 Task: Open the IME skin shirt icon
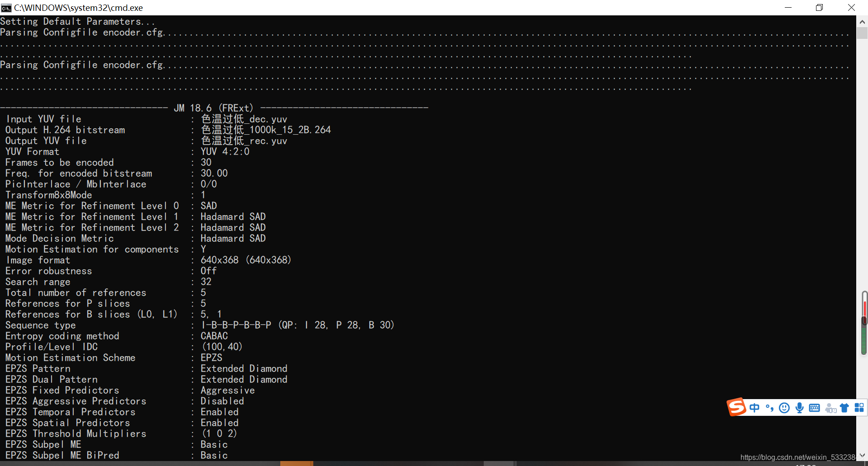(844, 408)
